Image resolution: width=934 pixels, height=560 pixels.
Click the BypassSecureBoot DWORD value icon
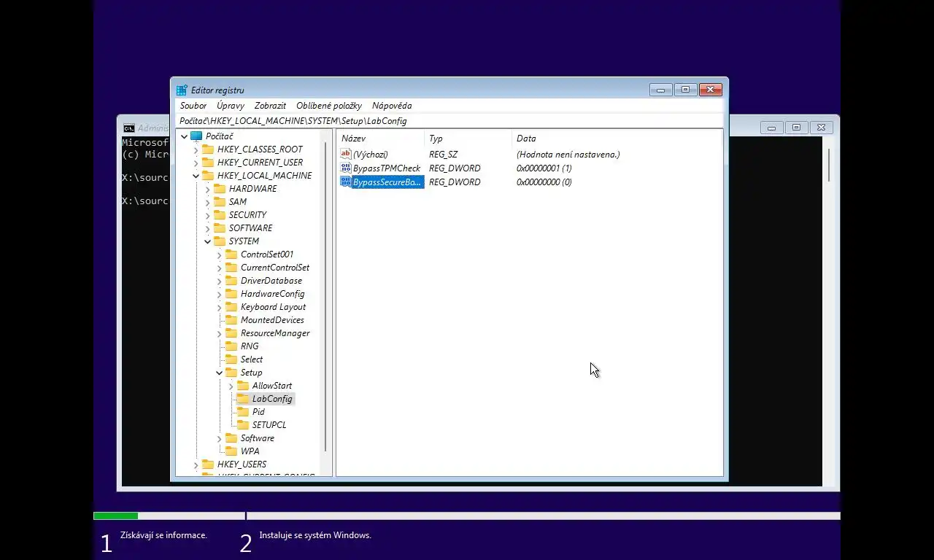pos(346,182)
